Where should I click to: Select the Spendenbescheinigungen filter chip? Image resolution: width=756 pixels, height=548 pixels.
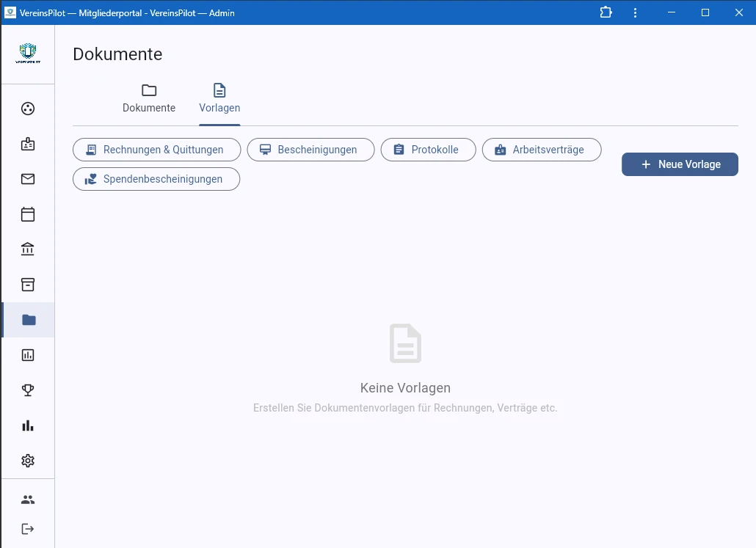tap(156, 179)
